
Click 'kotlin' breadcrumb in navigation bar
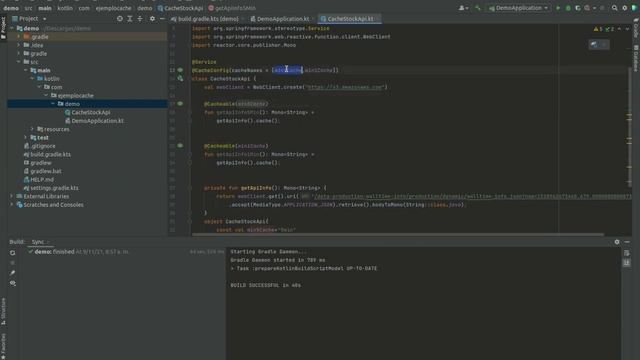(65, 8)
